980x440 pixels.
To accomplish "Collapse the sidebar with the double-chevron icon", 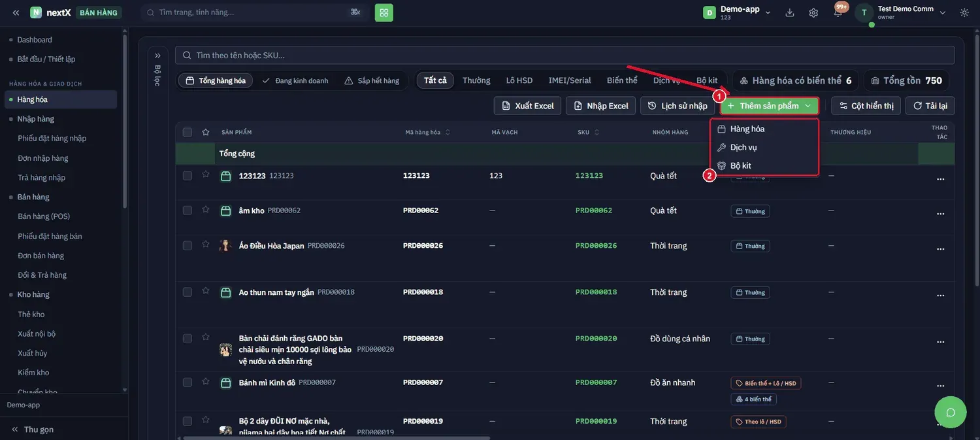I will (x=16, y=12).
